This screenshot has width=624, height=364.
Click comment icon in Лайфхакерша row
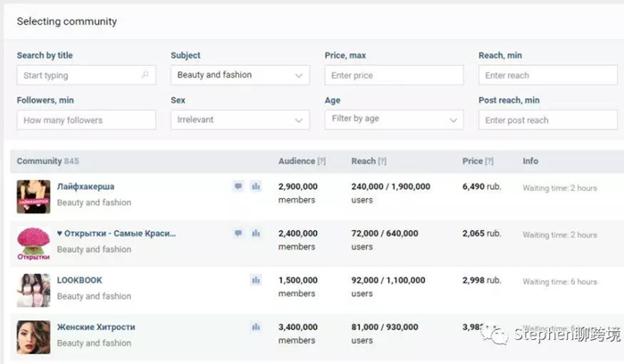[238, 186]
